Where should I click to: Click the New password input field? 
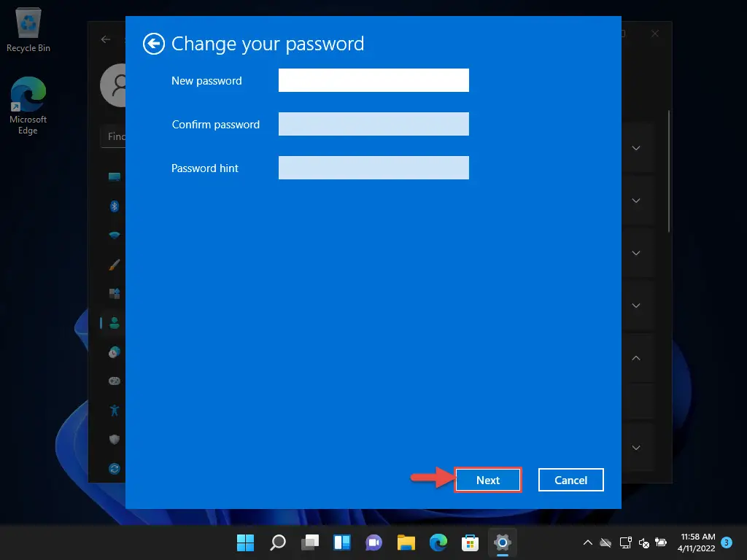pos(373,80)
